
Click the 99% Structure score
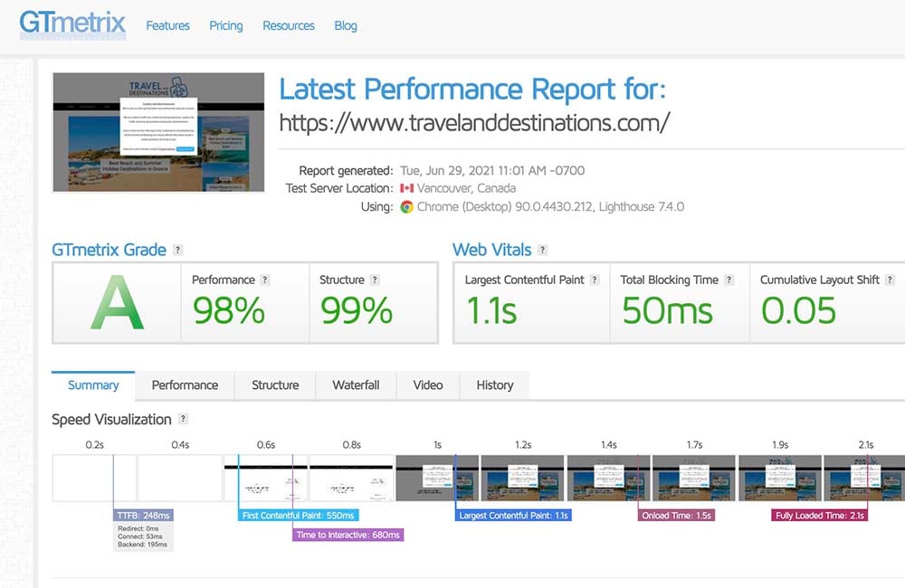click(357, 310)
